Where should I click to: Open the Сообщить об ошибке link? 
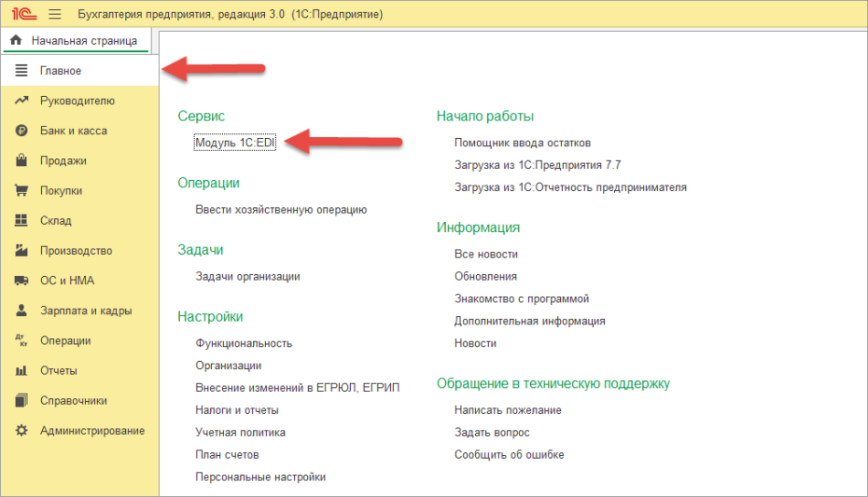pos(510,454)
